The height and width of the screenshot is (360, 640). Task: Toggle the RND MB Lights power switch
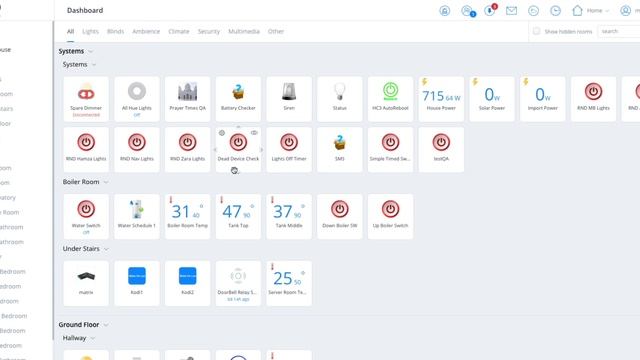[593, 91]
